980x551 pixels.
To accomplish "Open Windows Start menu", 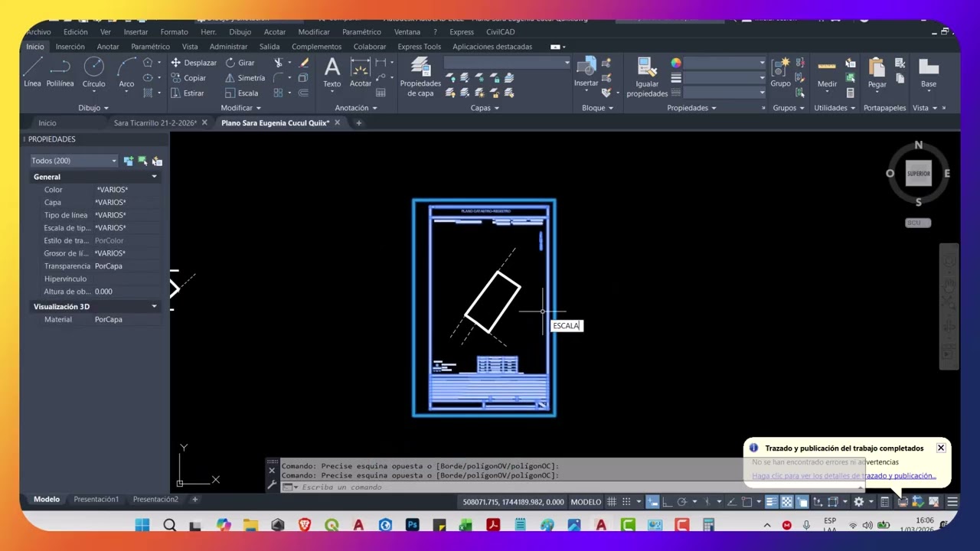I will (142, 525).
